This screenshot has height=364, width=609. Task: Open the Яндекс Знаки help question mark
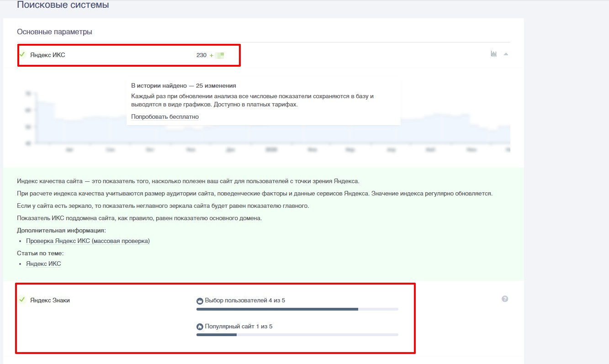coord(505,299)
